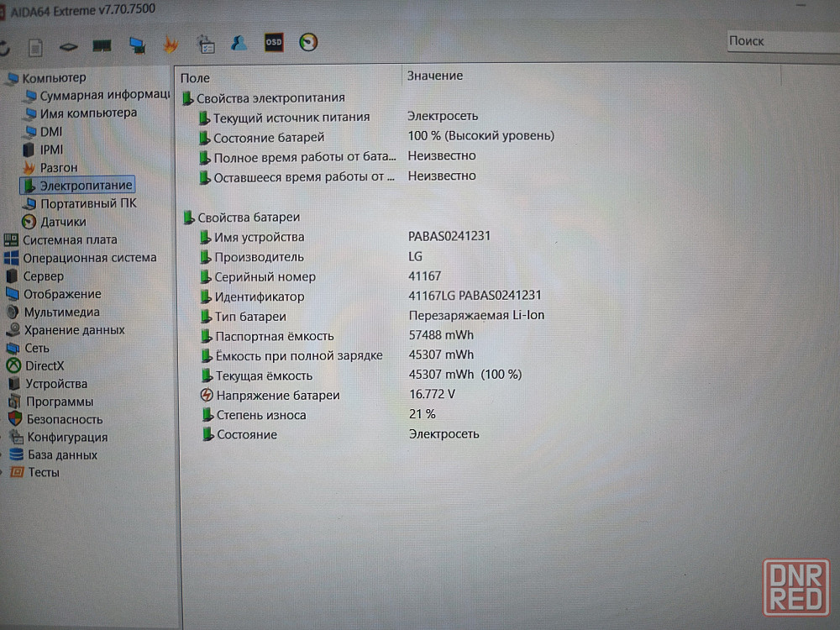Click the monitor diagnostics toolbar icon
Image resolution: width=840 pixels, height=630 pixels.
point(137,45)
